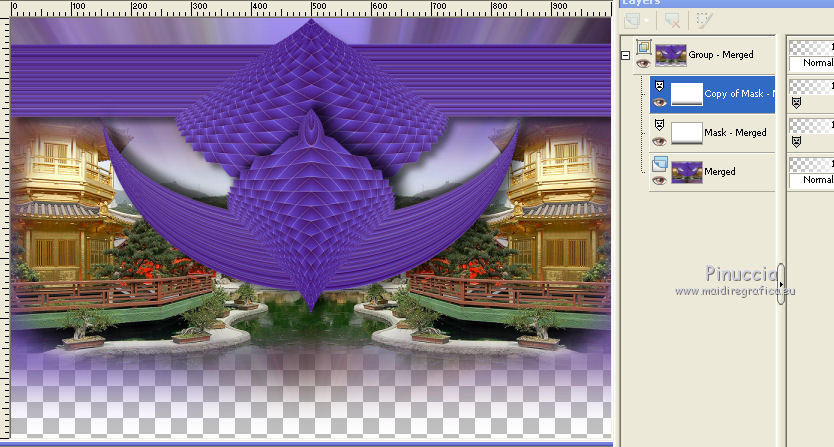Adjust opacity slider of Mask - Merged layer
This screenshot has height=447, width=834.
[812, 126]
